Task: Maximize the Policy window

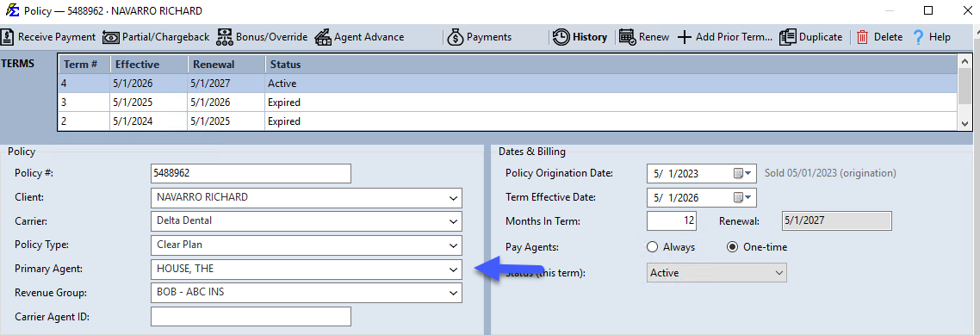Action: coord(928,10)
